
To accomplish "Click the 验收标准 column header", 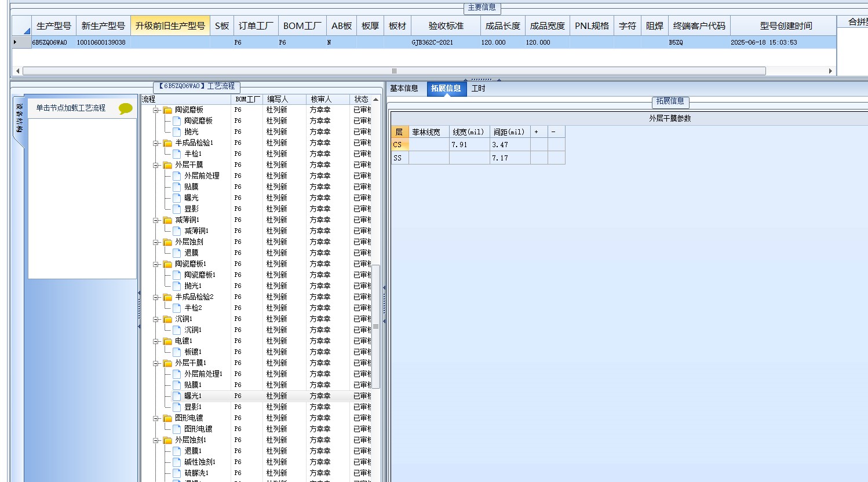I will tap(446, 26).
